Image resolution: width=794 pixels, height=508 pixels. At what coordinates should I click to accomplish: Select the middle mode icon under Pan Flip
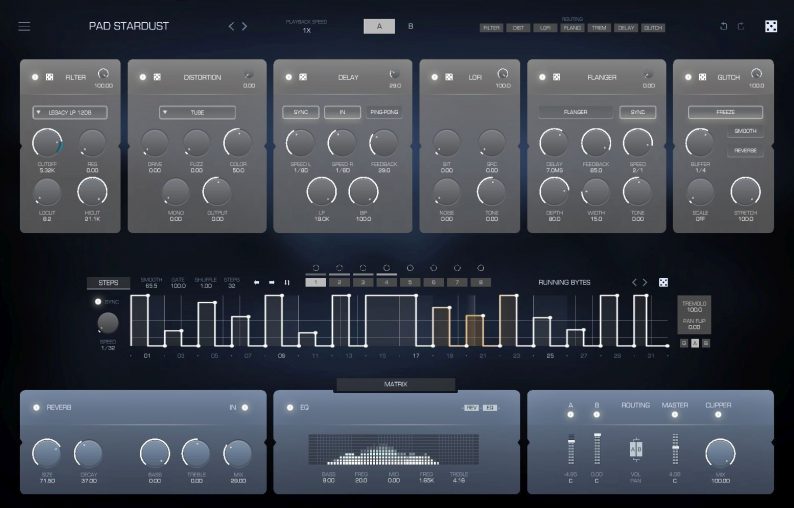[695, 343]
